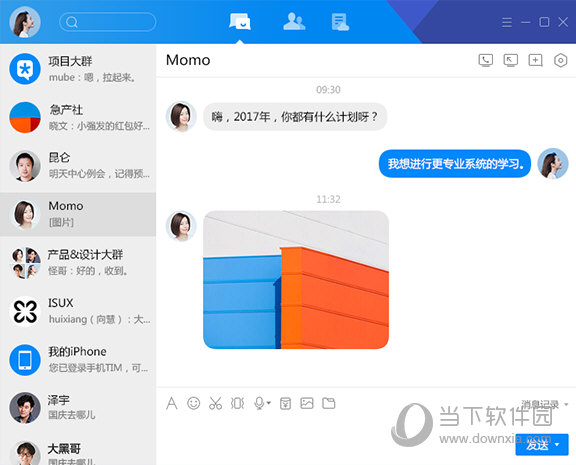Open the shared image in the chat

[296, 280]
